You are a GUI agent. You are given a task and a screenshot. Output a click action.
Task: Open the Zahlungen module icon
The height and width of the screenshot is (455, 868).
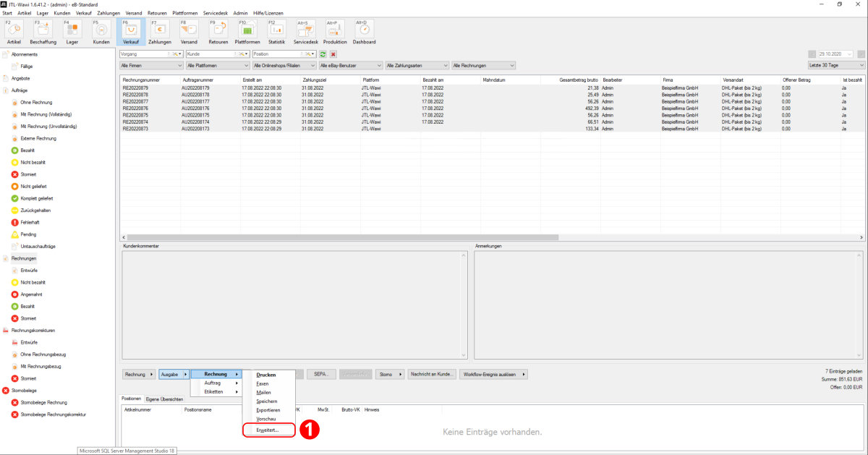160,31
